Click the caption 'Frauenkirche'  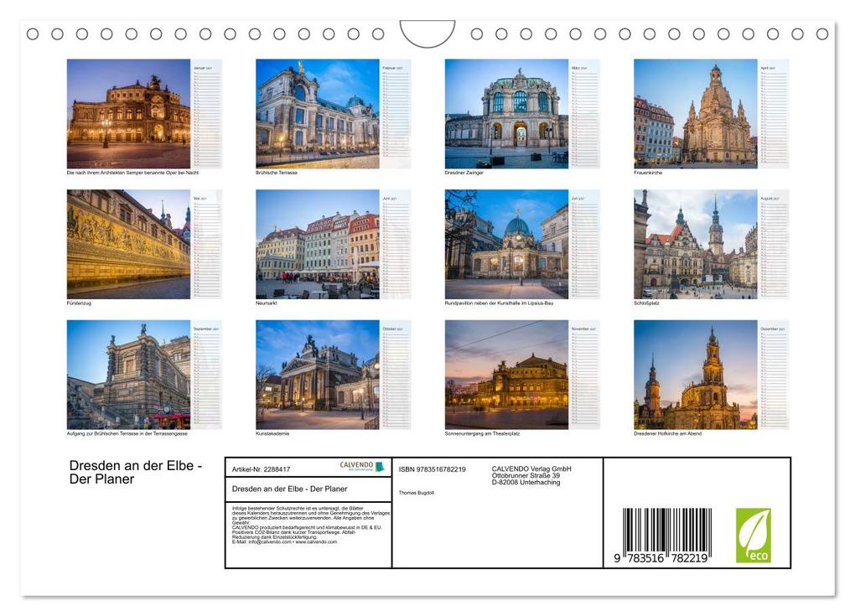pyautogui.click(x=648, y=173)
